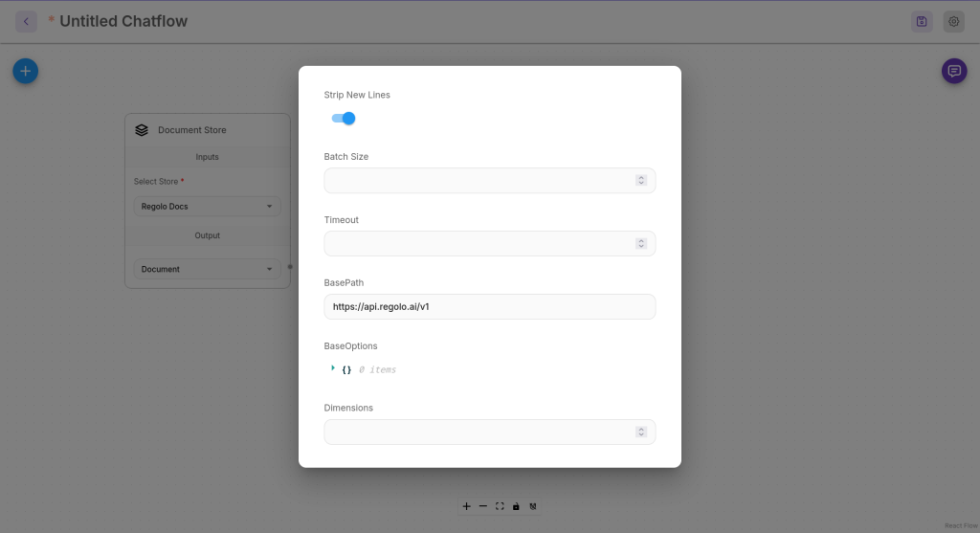Click the 'BasePath' label
980x533 pixels.
[x=344, y=283]
